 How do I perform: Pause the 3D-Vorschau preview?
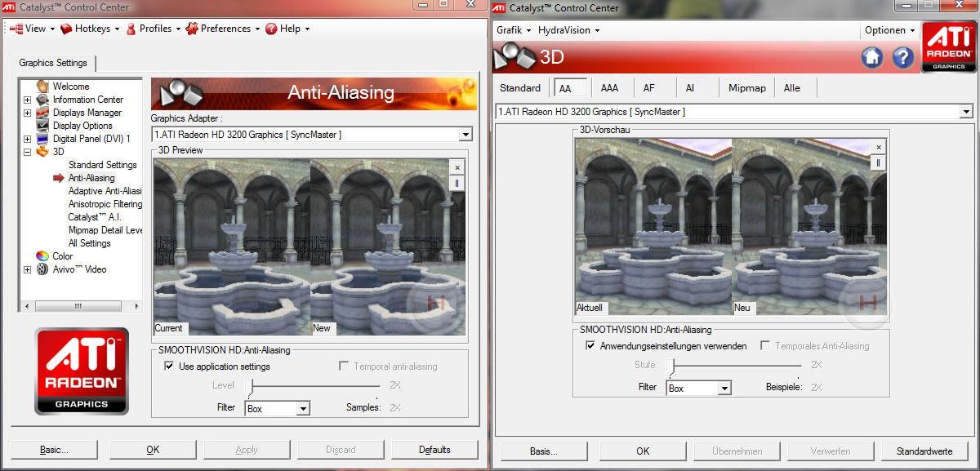(879, 162)
